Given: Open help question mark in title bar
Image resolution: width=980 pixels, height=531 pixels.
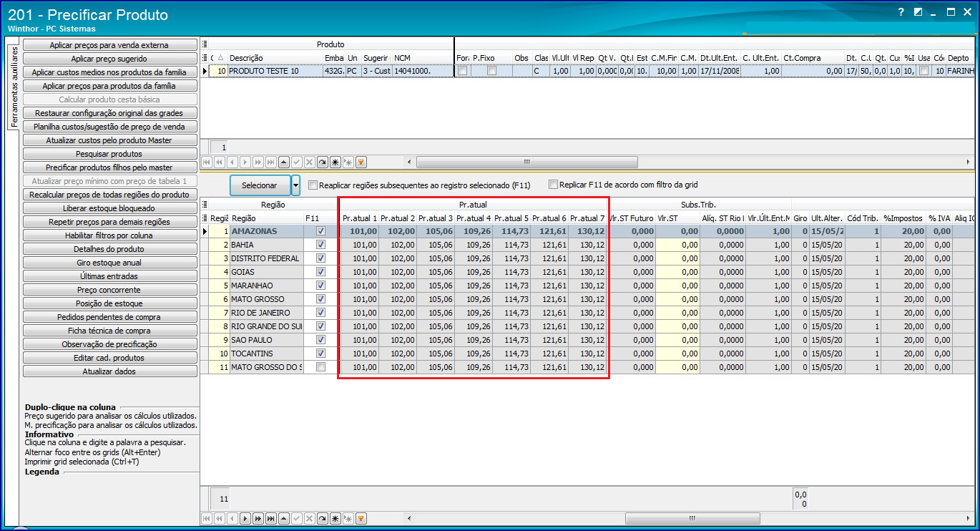Looking at the screenshot, I should click(902, 12).
